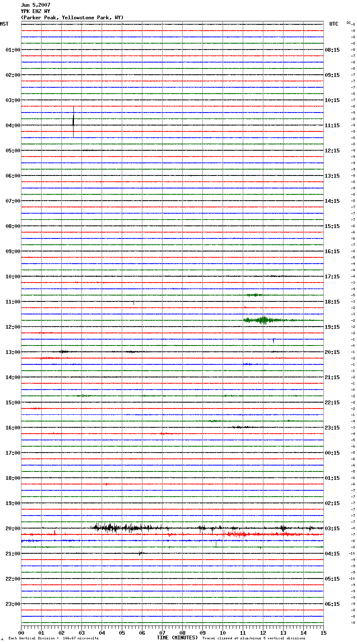The image size is (357, 644).
Task: Click the '22:15' UTC time label
Action: 333,403
